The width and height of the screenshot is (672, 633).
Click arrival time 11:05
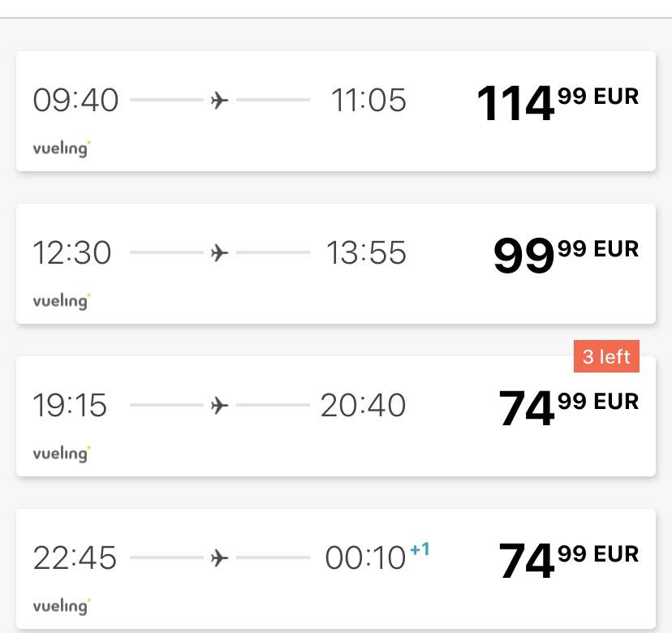(x=368, y=101)
